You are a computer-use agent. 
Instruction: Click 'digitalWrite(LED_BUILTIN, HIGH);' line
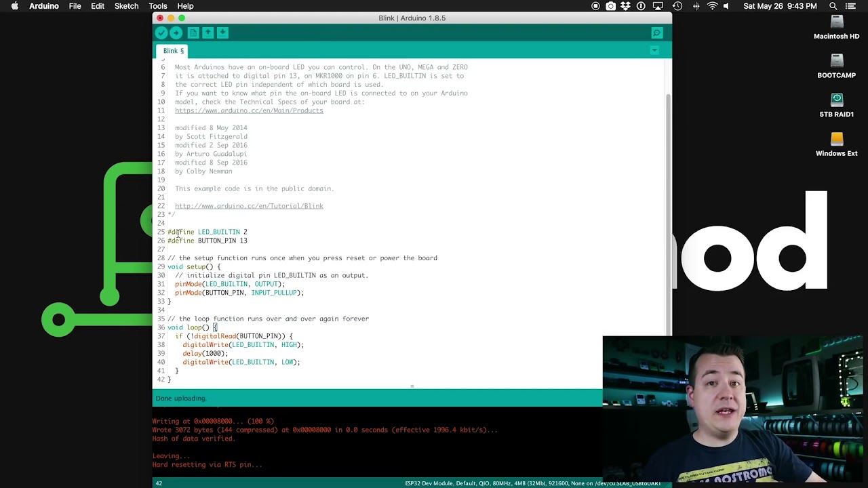click(243, 345)
